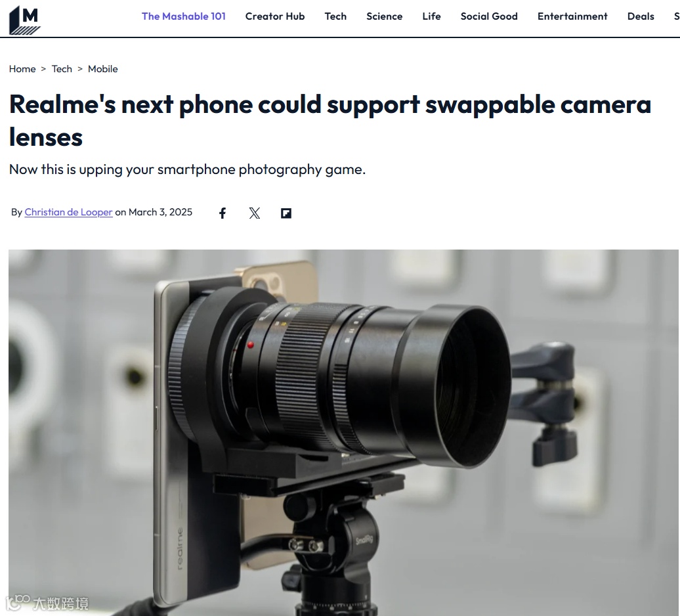The image size is (680, 616).
Task: Go to the Tech navigation item
Action: point(335,16)
